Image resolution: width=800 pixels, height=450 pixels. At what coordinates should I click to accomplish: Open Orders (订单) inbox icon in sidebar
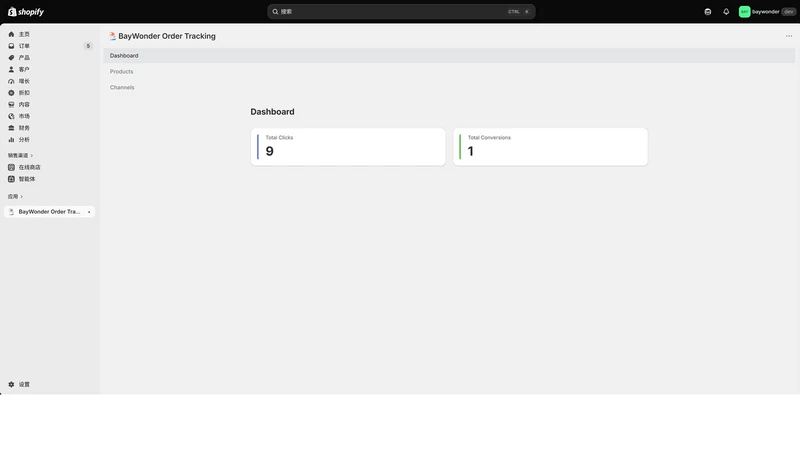pyautogui.click(x=11, y=46)
